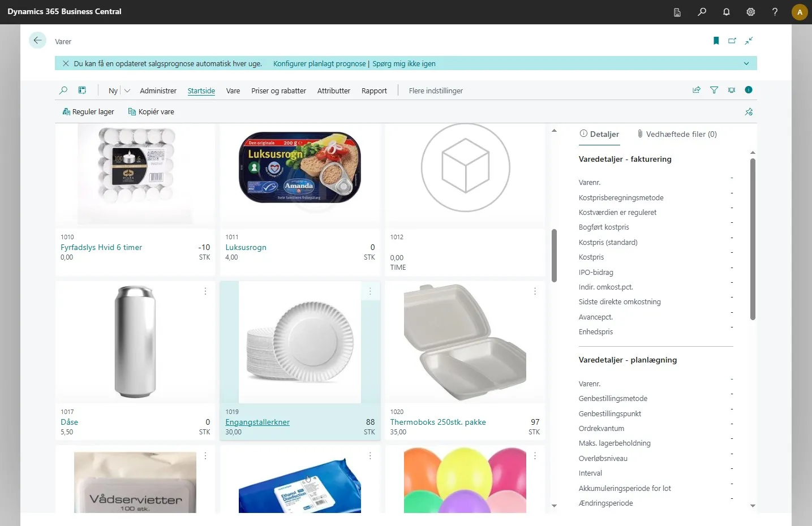This screenshot has width=812, height=526.
Task: Open Priser og rabatter menu
Action: (x=278, y=91)
